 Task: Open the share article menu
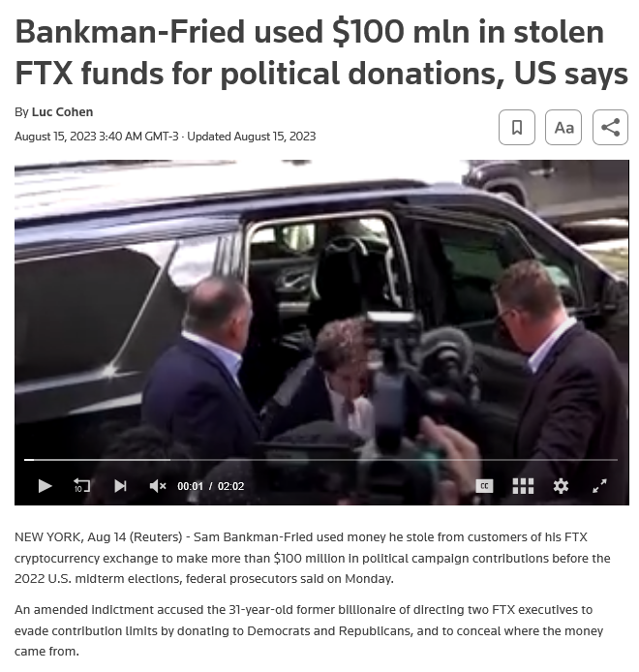(x=610, y=127)
